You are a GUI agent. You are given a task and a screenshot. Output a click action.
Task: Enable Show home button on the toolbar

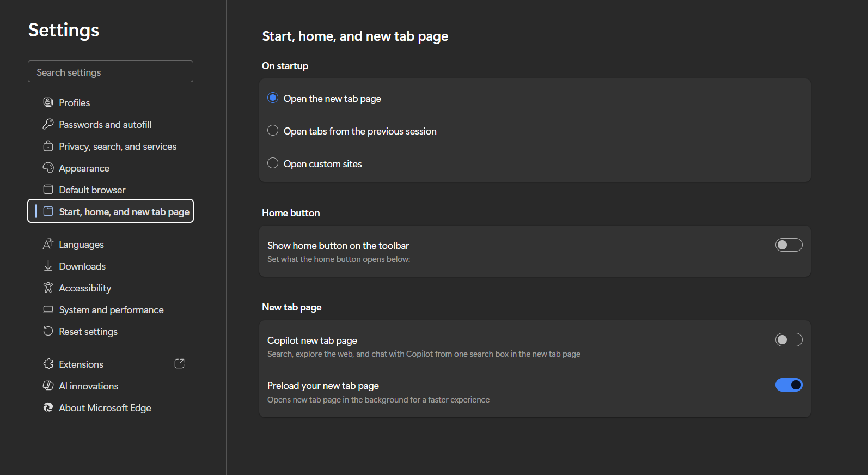point(788,245)
